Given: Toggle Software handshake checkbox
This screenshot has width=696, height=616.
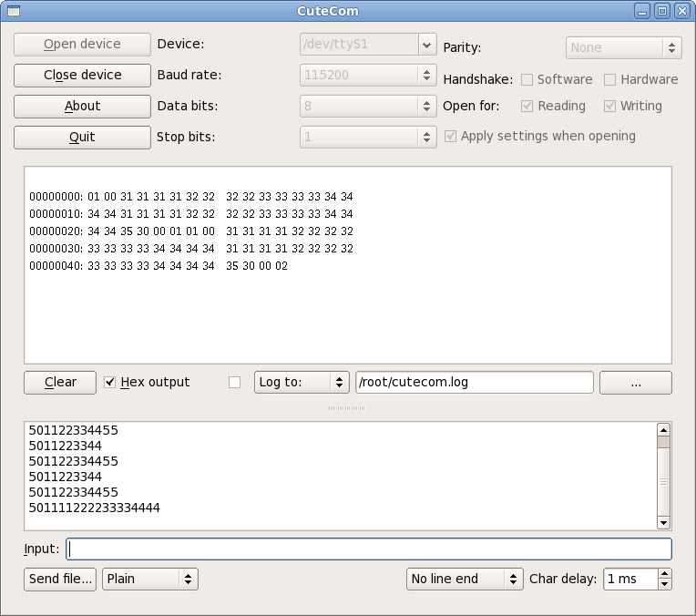Looking at the screenshot, I should click(527, 79).
